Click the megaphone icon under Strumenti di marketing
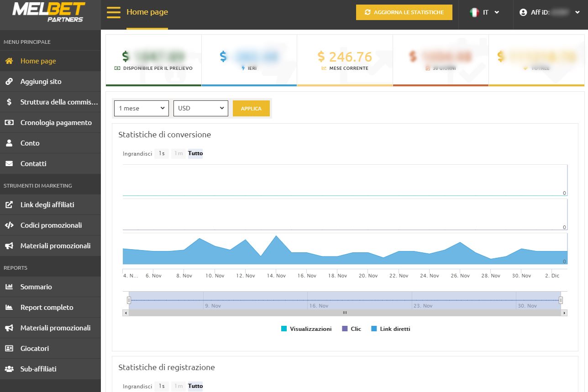The width and height of the screenshot is (588, 392). point(9,246)
